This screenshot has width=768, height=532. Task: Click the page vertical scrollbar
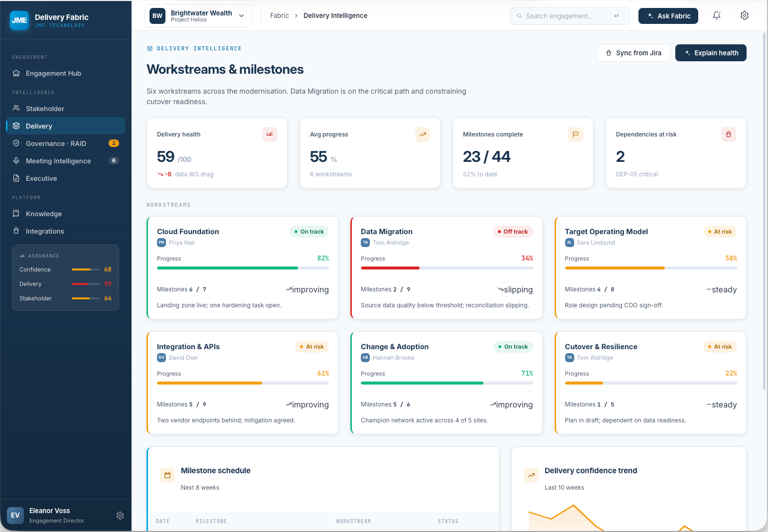click(765, 211)
